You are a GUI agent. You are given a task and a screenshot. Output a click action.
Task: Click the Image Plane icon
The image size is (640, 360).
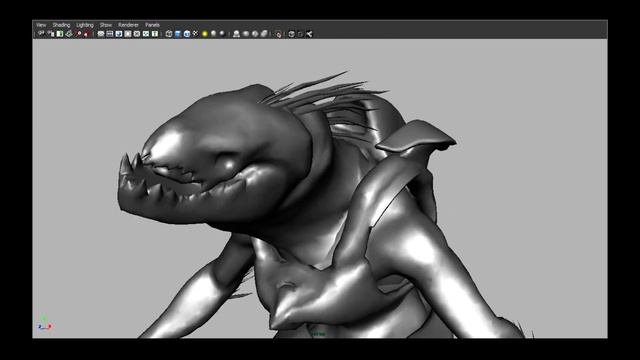pyautogui.click(x=69, y=34)
